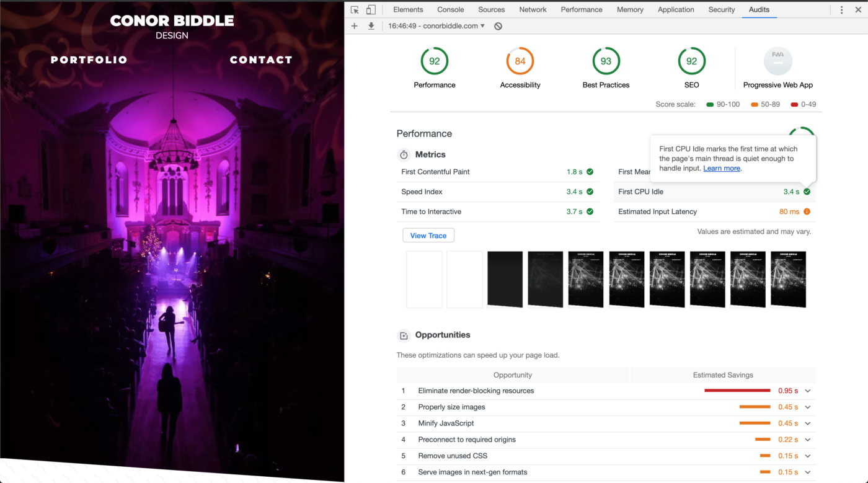Switch to the Elements tab
The height and width of the screenshot is (483, 868).
coord(408,10)
